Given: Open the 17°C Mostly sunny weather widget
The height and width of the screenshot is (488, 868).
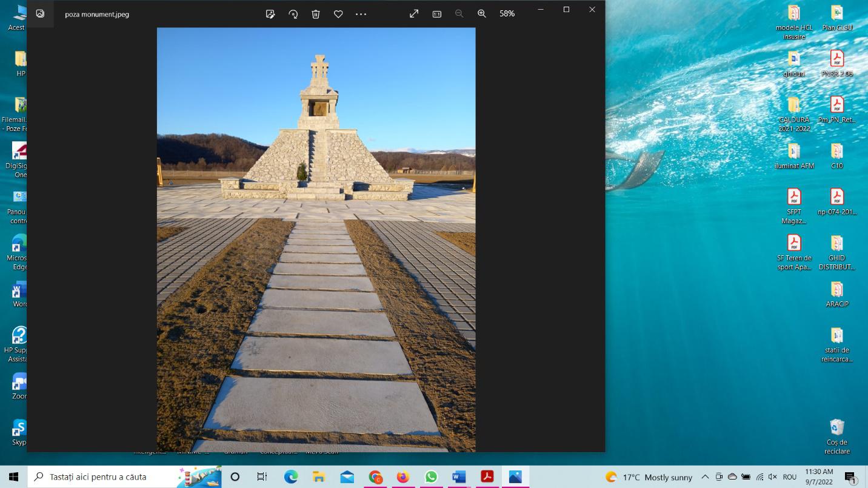Looking at the screenshot, I should pos(649,477).
